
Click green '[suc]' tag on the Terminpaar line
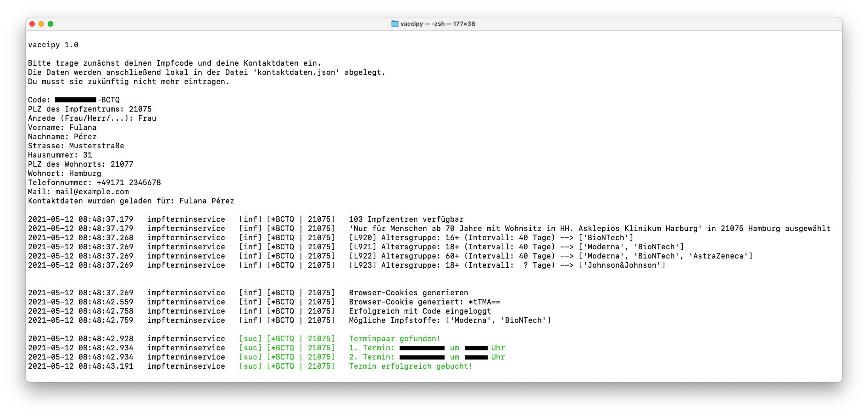[x=250, y=339]
